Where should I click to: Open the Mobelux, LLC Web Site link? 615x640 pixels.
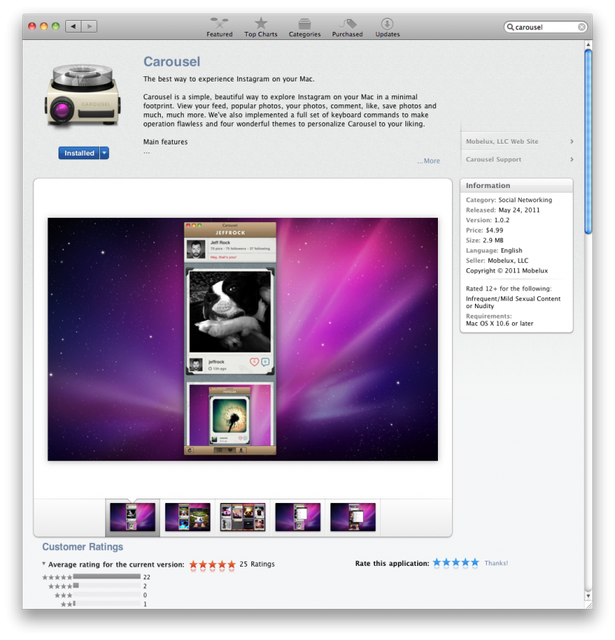502,141
